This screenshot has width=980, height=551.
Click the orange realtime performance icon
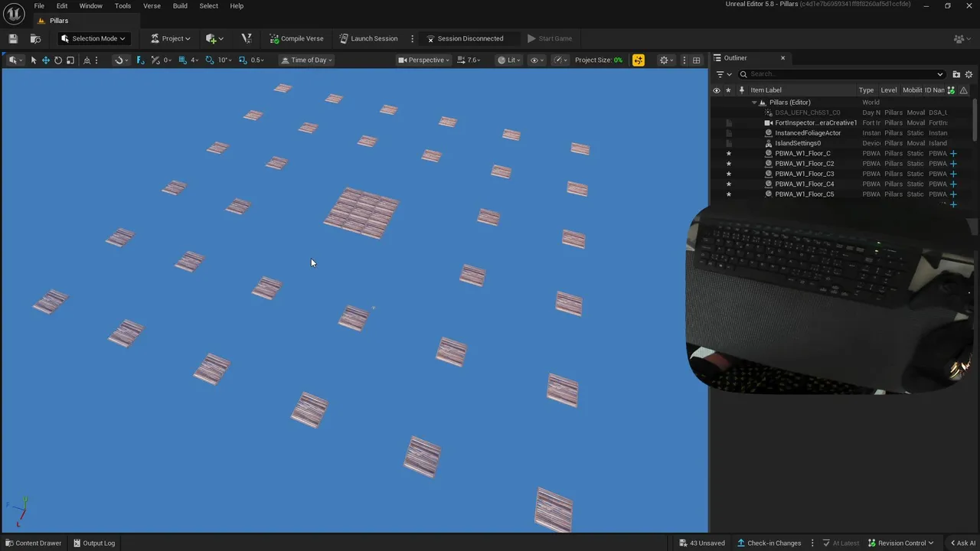[639, 60]
